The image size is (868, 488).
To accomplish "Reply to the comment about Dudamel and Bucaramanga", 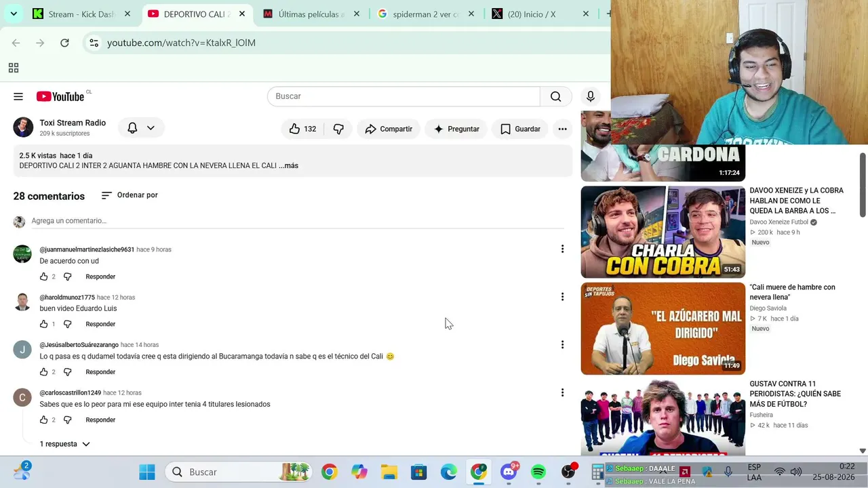I will pos(100,372).
